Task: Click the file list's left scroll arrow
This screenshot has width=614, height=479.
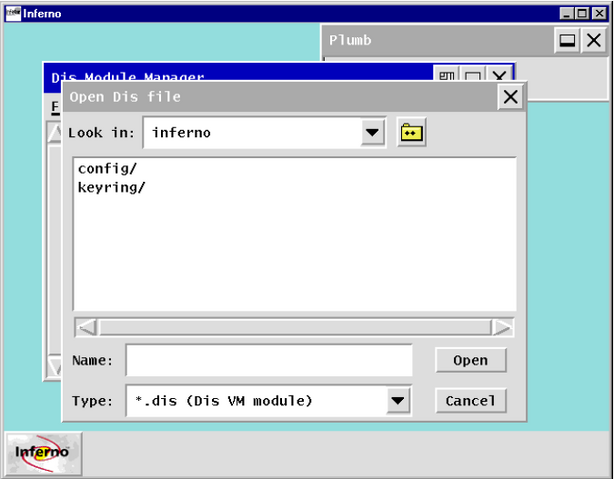Action: click(87, 327)
